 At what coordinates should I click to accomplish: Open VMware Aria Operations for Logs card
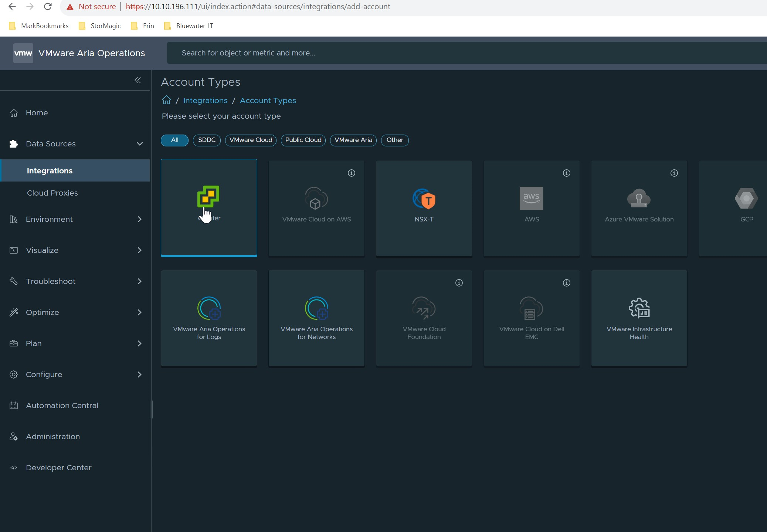209,318
